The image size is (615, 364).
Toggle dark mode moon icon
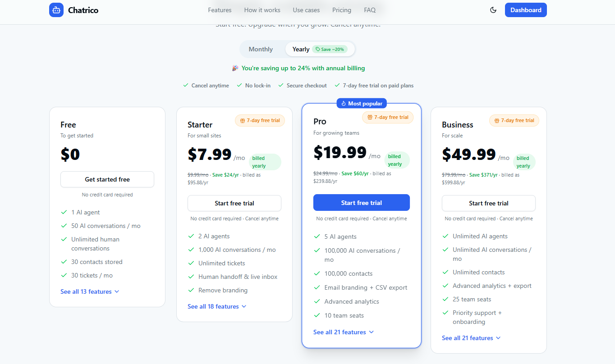[493, 10]
